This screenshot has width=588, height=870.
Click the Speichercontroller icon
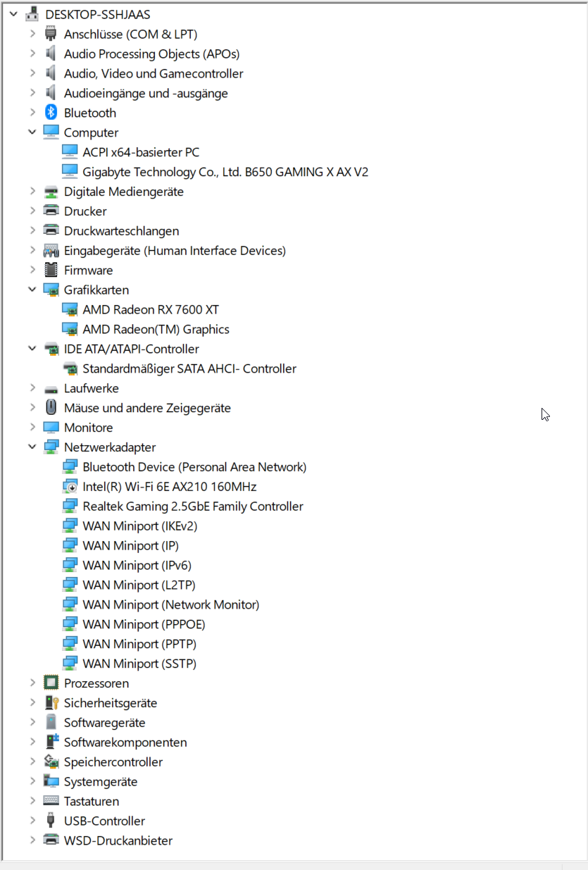51,762
